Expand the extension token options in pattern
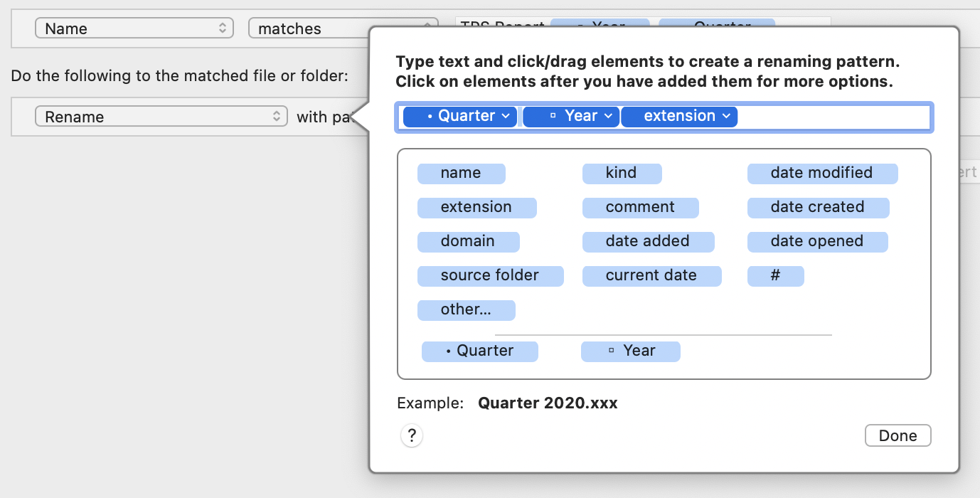 point(726,116)
